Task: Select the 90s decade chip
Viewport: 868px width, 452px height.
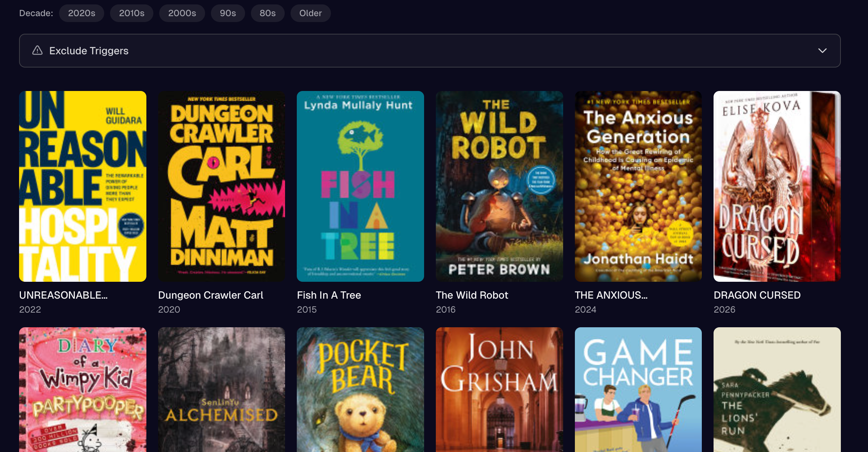Action: [227, 13]
